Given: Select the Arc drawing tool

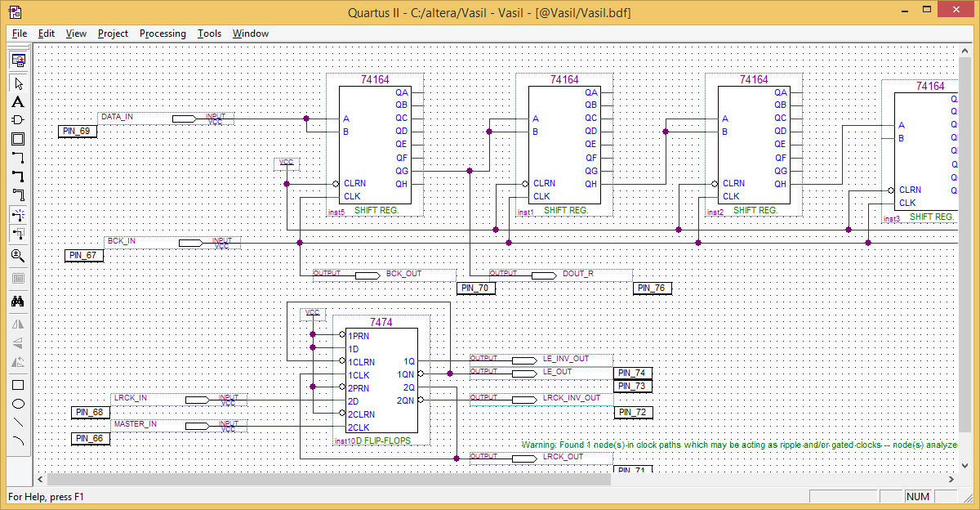Looking at the screenshot, I should (18, 441).
